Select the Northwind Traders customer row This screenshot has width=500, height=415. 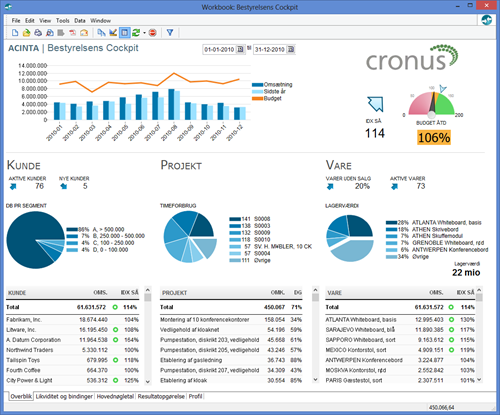tap(73, 350)
